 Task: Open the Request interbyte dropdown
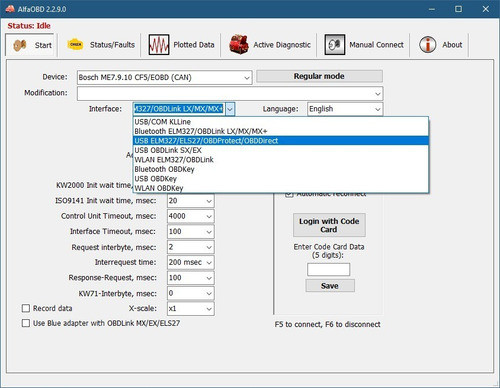[209, 247]
